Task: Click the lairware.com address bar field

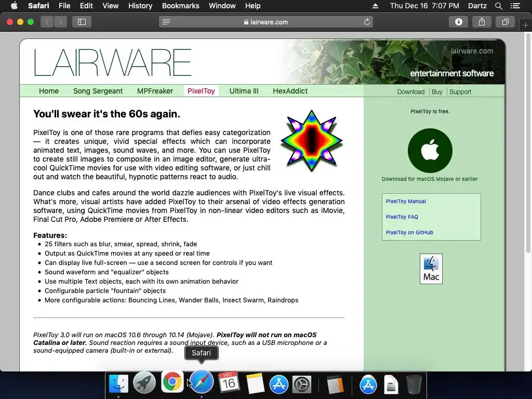Action: [x=265, y=22]
